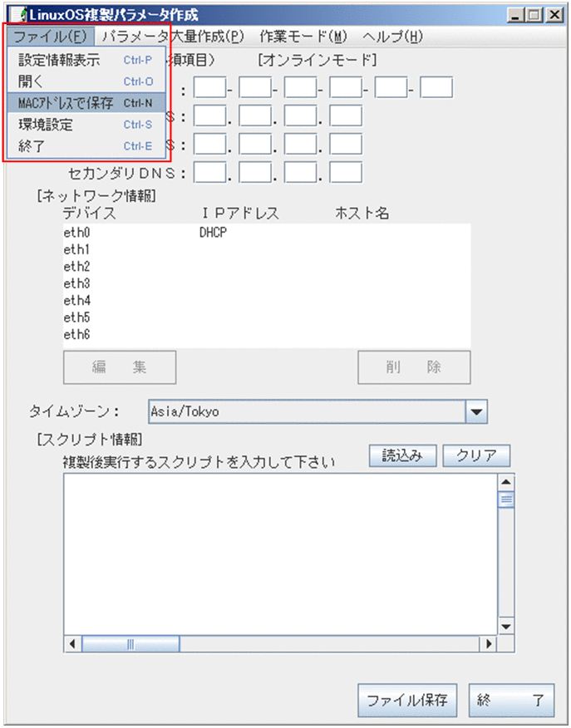Screen dimensions: 571x728
Task: Select MACアドレスで保存 menu entry
Action: pyautogui.click(x=86, y=103)
